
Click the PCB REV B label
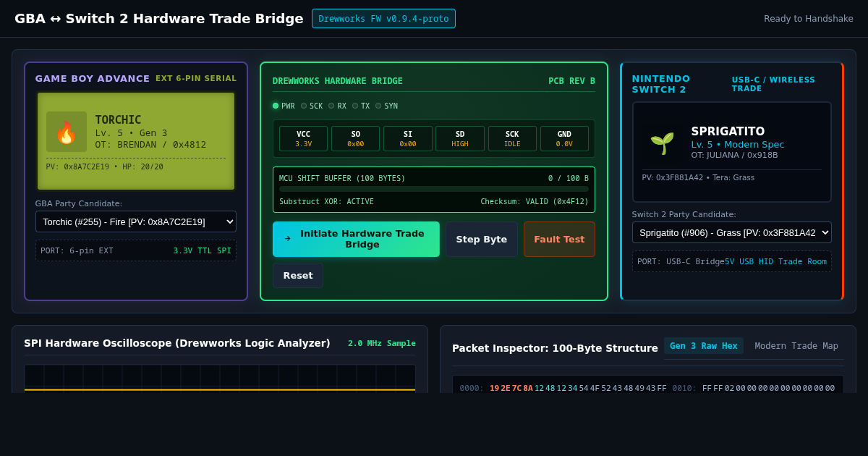(x=571, y=81)
